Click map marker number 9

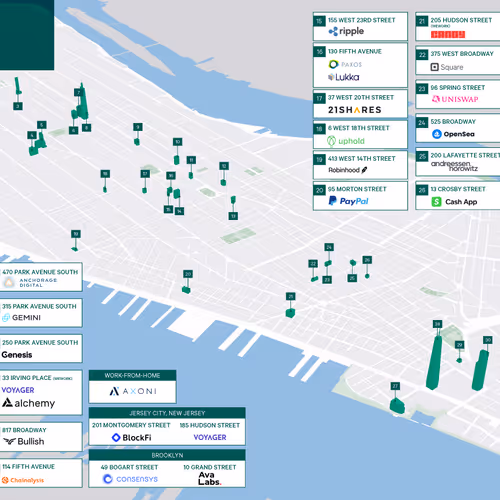(x=138, y=127)
